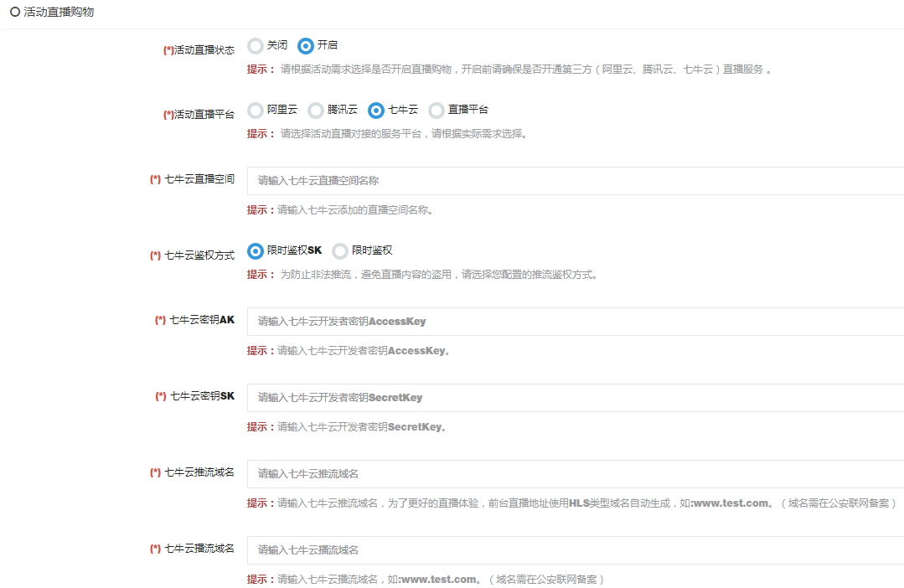Choose 直播平台 radio option

437,110
